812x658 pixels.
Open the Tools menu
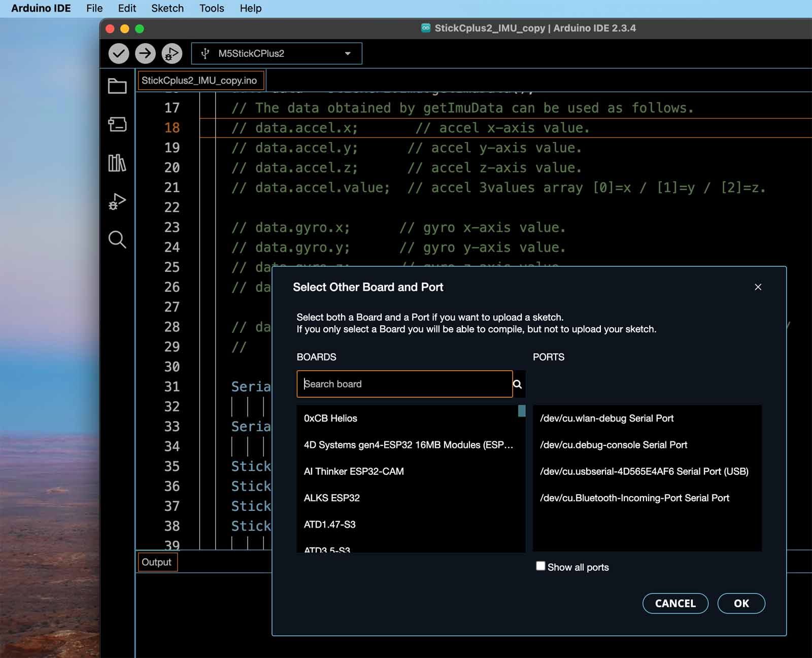point(212,8)
